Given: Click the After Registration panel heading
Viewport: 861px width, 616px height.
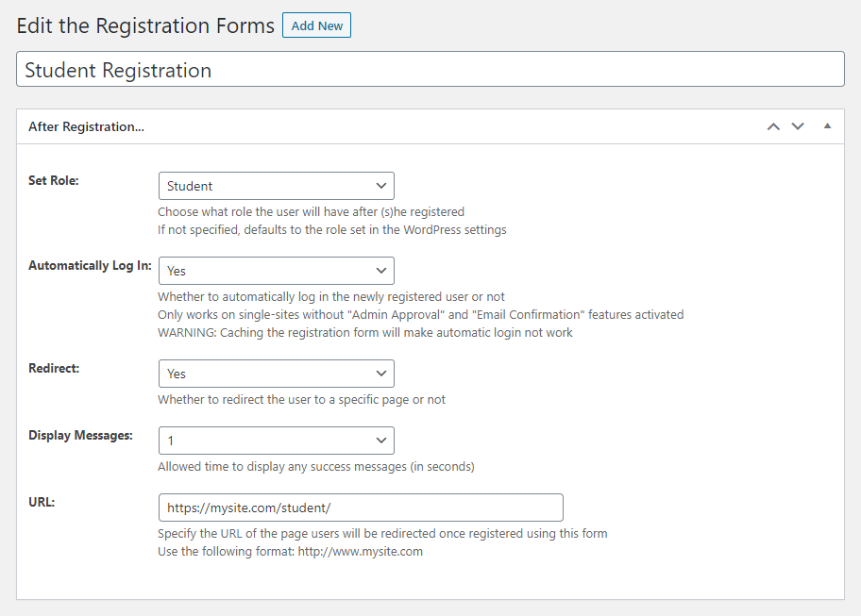Looking at the screenshot, I should tap(86, 126).
